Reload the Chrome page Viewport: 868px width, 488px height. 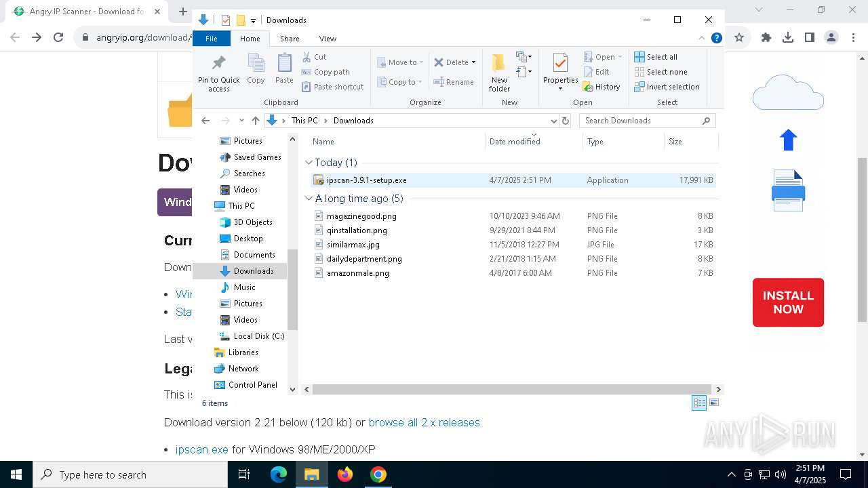(x=58, y=38)
